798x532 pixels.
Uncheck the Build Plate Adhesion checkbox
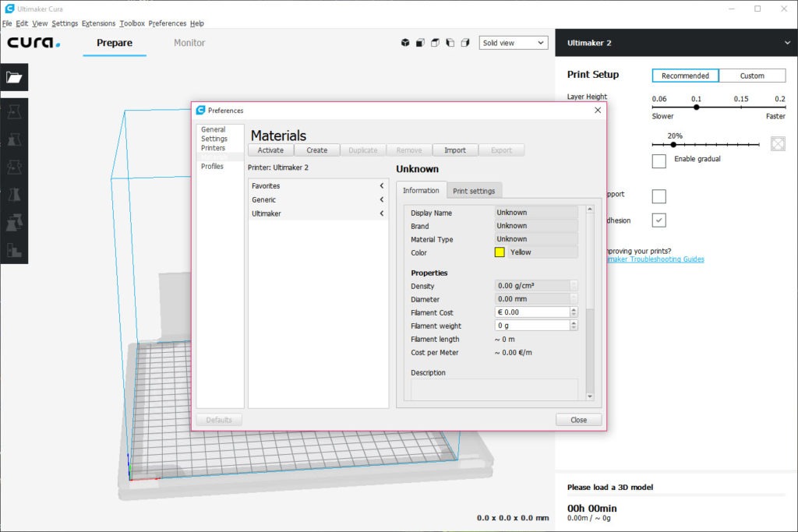(659, 220)
